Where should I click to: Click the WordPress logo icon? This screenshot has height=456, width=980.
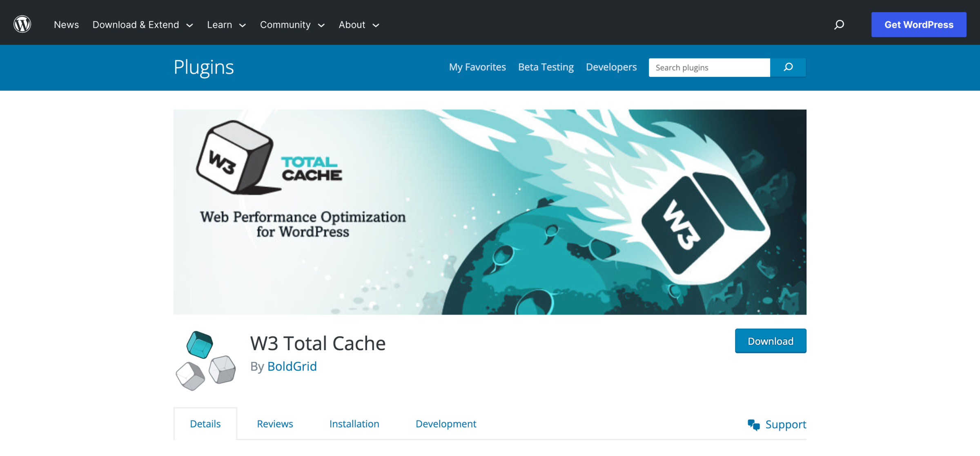click(22, 25)
